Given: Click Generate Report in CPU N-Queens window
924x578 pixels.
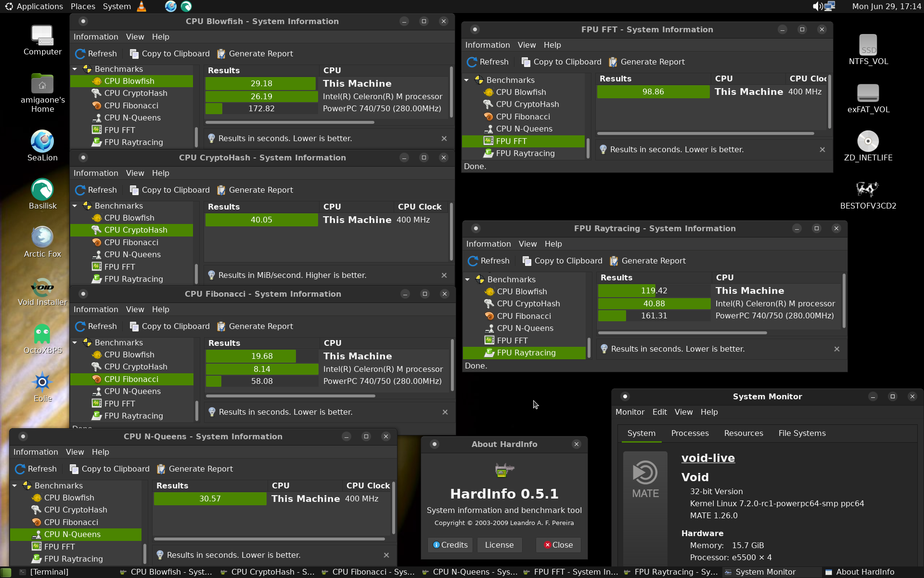Looking at the screenshot, I should coord(194,469).
